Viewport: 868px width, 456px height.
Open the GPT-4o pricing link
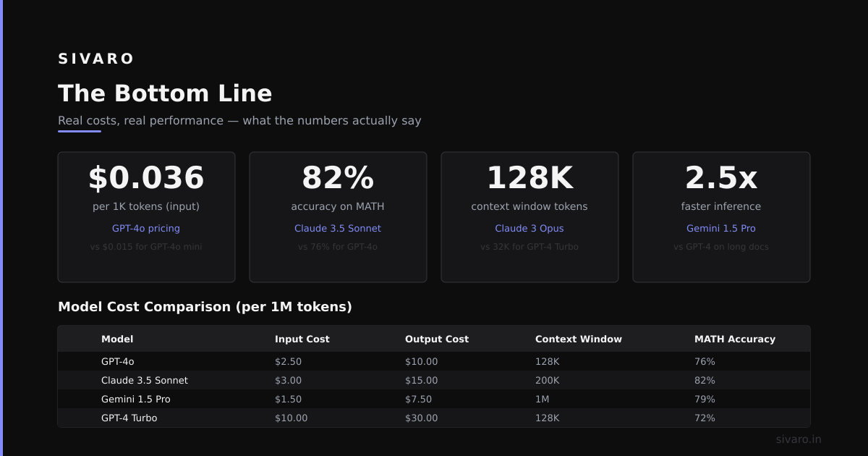coord(146,228)
